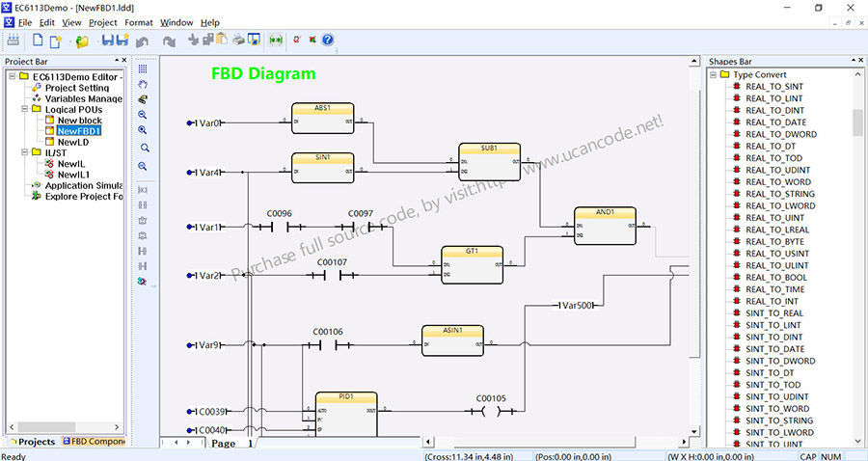Click the Project Bar horizontal scrollbar
Image resolution: width=868 pixels, height=461 pixels.
[64, 427]
